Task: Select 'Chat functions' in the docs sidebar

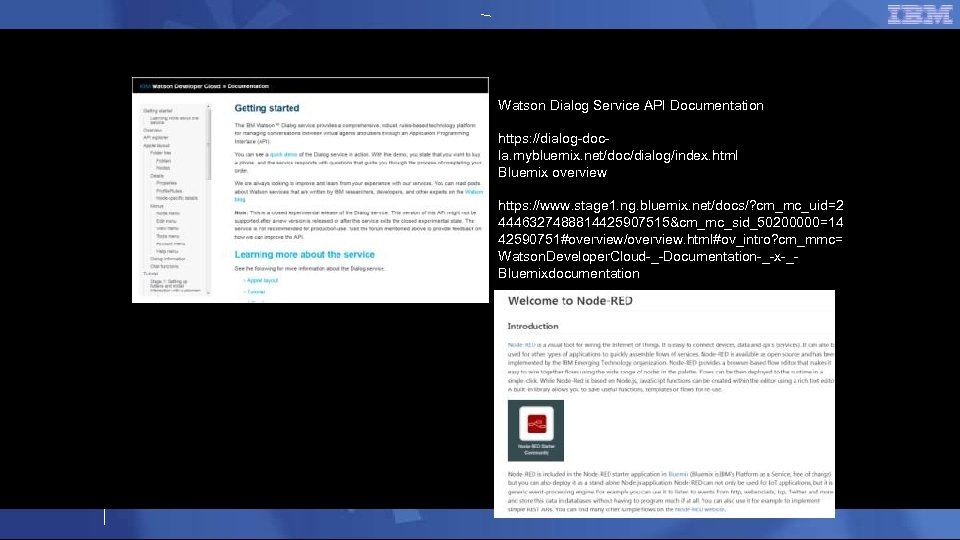Action: [x=165, y=266]
